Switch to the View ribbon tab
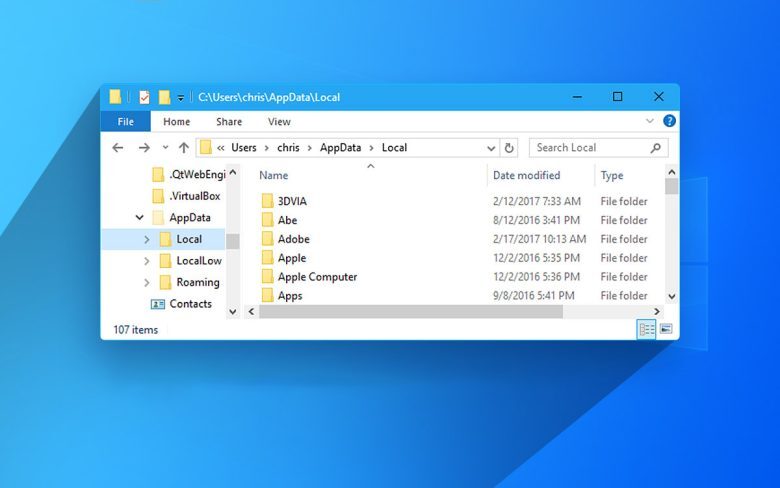The height and width of the screenshot is (488, 780). click(279, 122)
